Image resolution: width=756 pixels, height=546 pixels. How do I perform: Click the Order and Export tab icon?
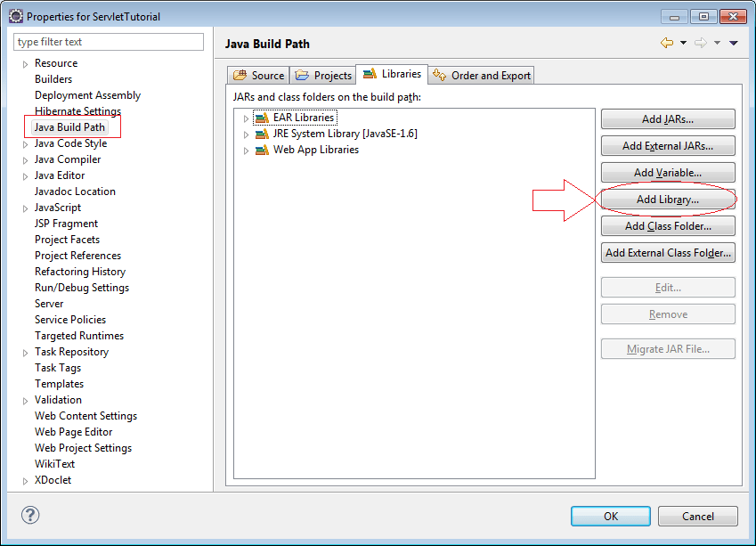tap(441, 75)
